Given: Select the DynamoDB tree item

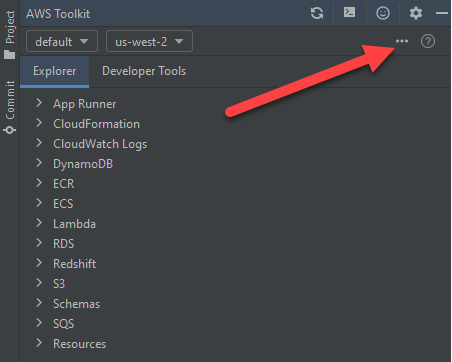Looking at the screenshot, I should click(x=83, y=164).
